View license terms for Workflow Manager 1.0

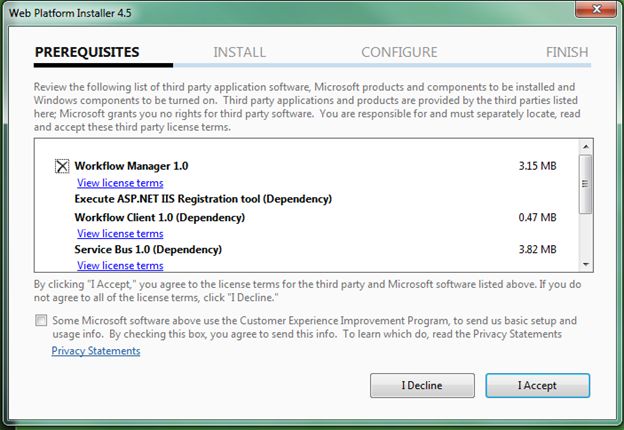click(120, 183)
